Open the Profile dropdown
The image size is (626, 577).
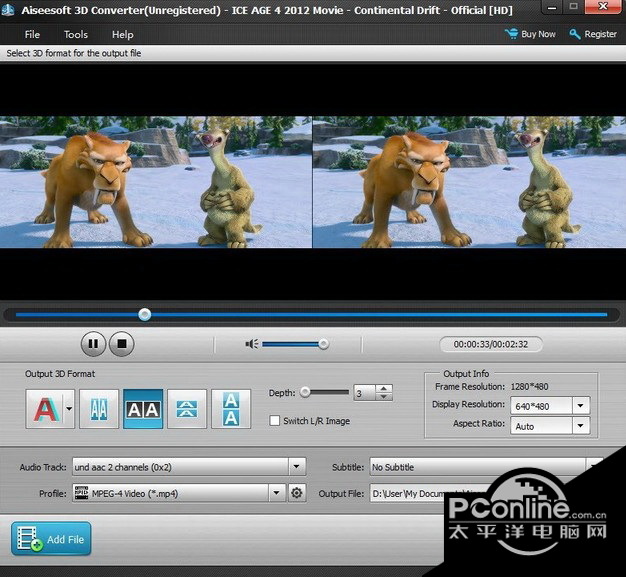[x=276, y=493]
